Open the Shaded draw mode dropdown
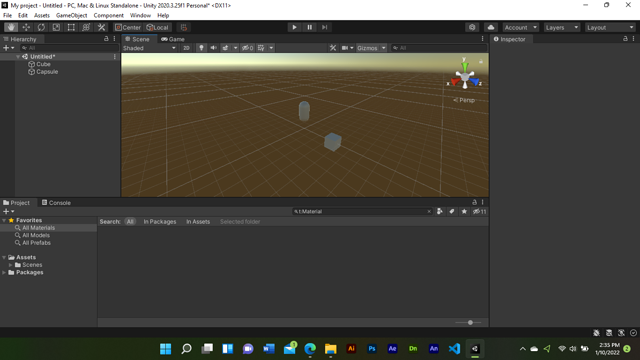The image size is (640, 360). [x=149, y=48]
